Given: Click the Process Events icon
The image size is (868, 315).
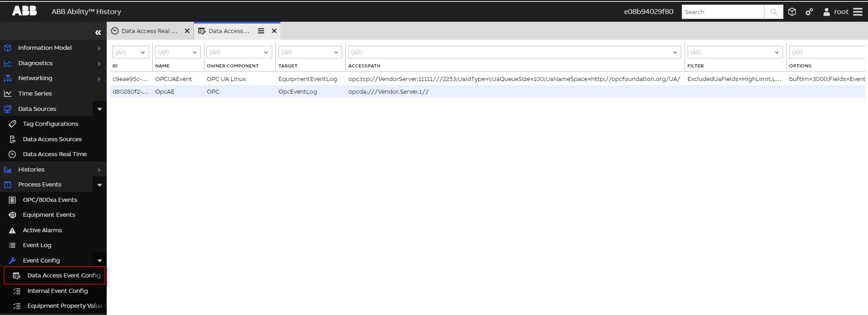Looking at the screenshot, I should [8, 185].
